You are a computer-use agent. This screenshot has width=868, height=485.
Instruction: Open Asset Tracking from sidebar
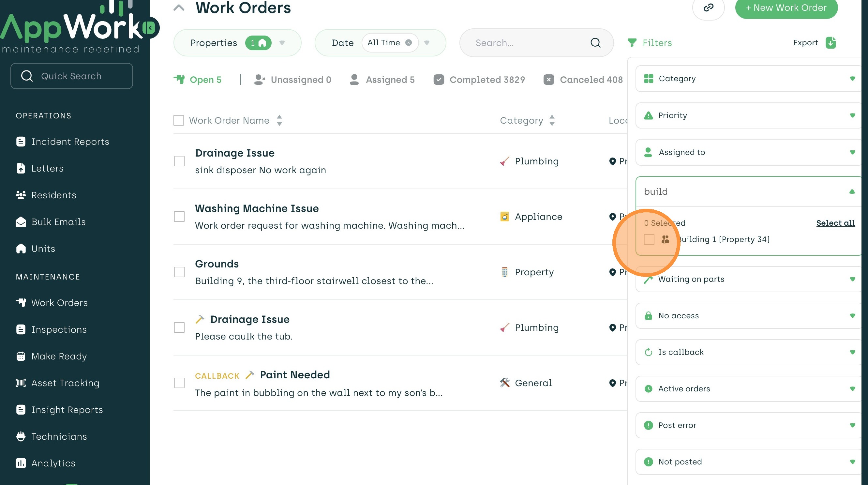tap(65, 383)
